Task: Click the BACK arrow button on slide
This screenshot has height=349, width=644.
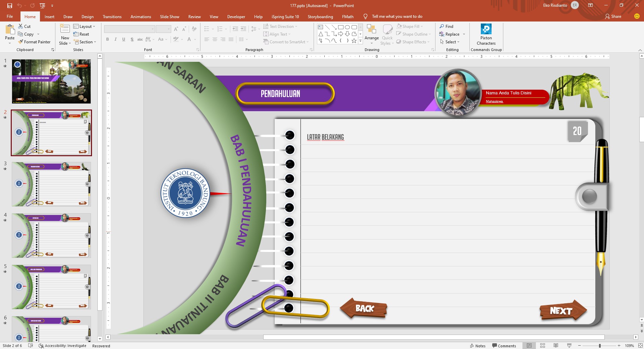Action: tap(363, 308)
